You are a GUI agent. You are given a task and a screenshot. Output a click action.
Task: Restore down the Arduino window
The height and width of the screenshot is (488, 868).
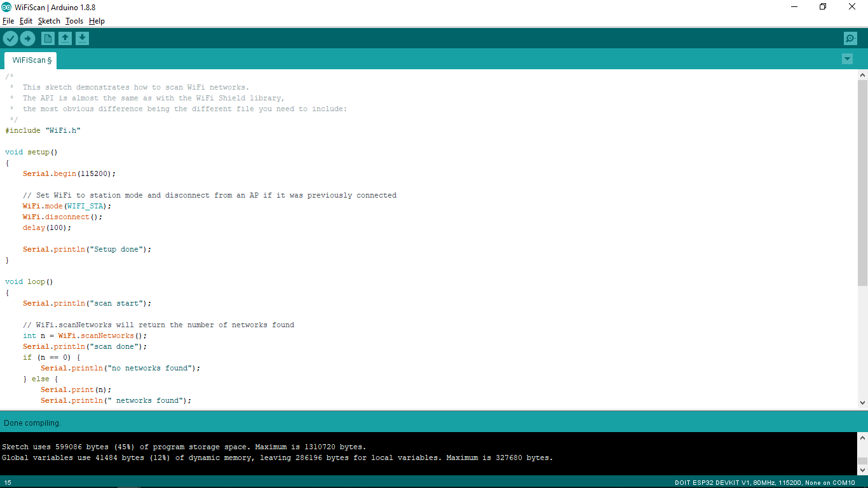click(823, 7)
